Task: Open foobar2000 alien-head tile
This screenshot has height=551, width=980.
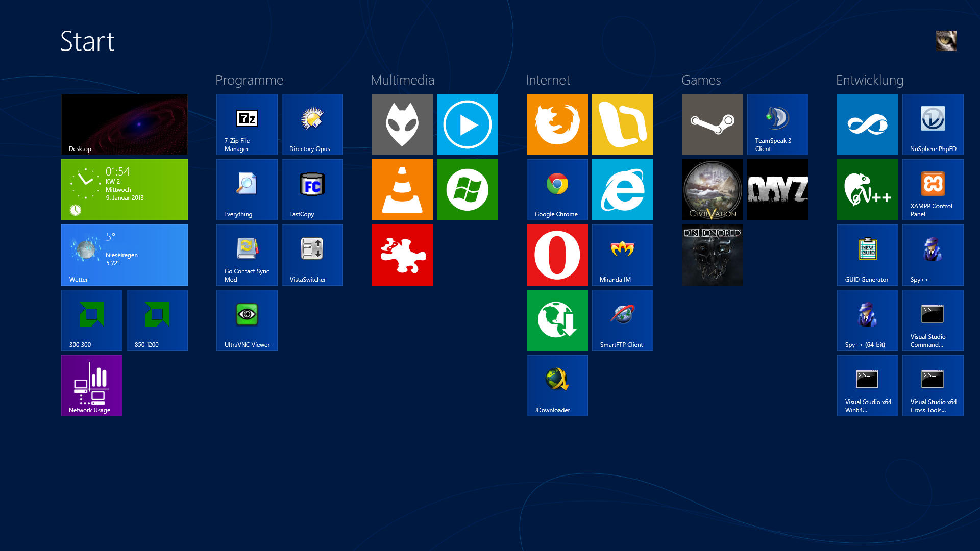Action: coord(402,124)
